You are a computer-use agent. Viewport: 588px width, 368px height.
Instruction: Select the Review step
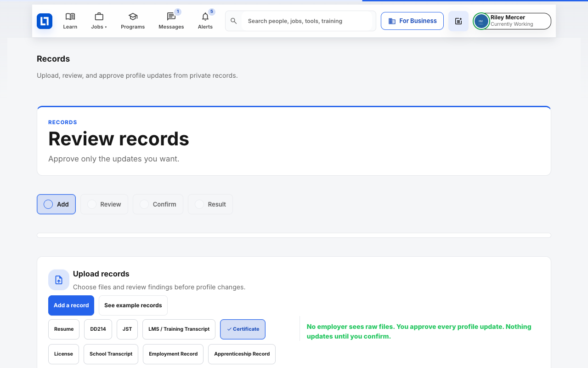pos(104,204)
